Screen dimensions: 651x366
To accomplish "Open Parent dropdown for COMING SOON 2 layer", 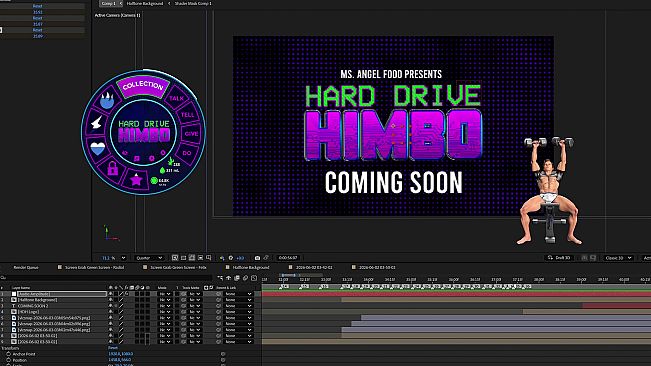I will pos(238,306).
